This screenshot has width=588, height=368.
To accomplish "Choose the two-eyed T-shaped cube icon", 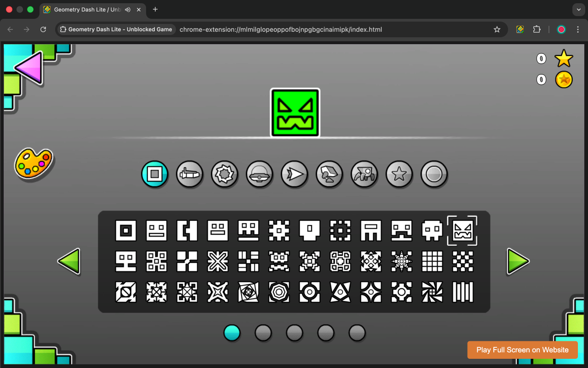I will tap(126, 261).
